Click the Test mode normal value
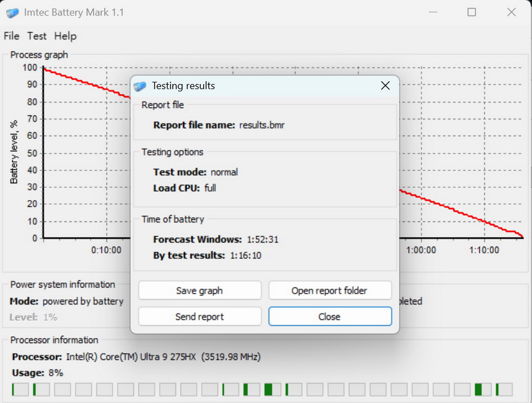 tap(224, 172)
